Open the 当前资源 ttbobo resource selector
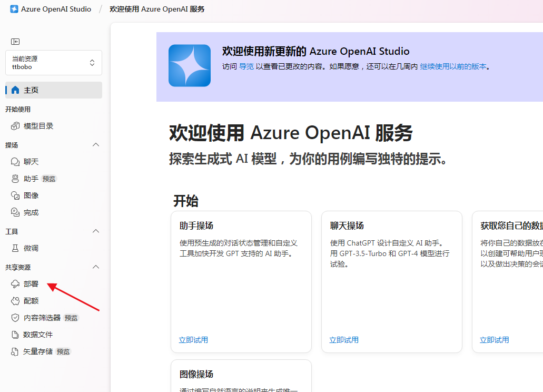543x392 pixels. pyautogui.click(x=54, y=63)
